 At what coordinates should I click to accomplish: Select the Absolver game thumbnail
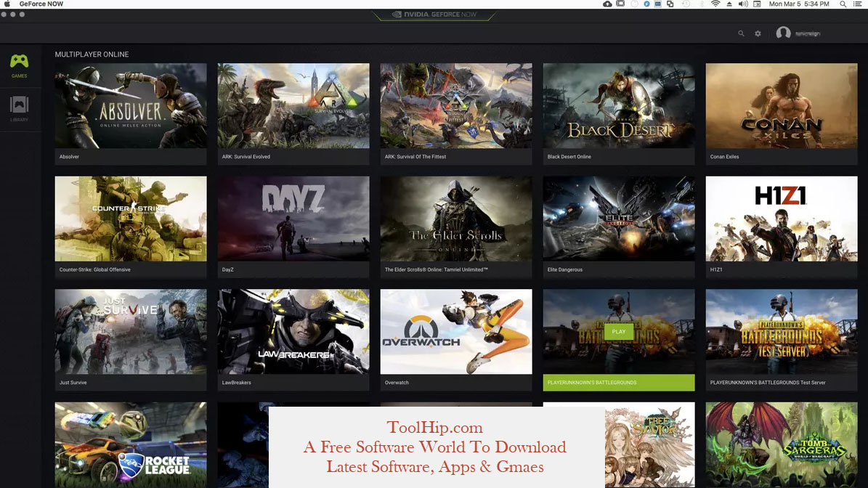click(x=131, y=106)
